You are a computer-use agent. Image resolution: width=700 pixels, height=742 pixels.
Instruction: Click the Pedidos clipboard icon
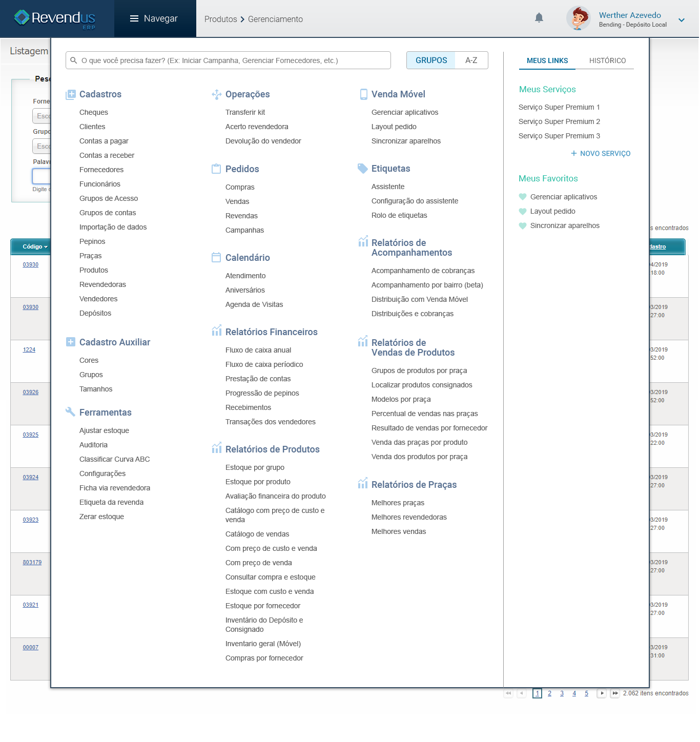[x=216, y=169]
